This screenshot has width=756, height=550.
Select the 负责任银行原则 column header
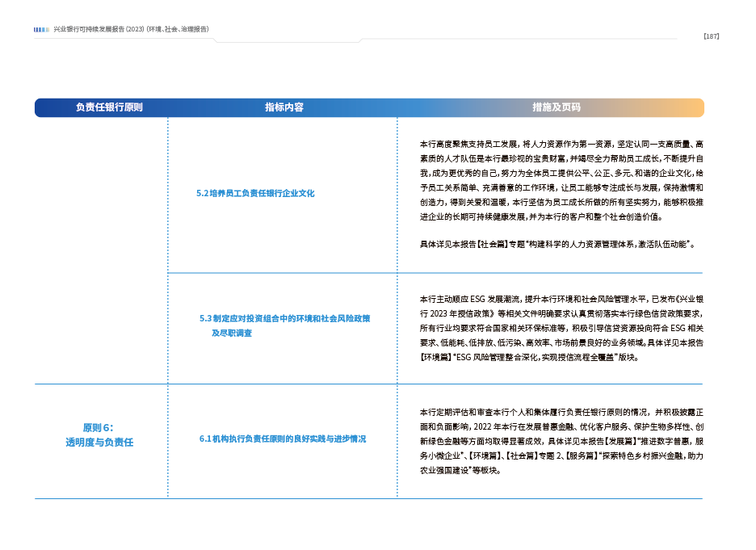click(x=109, y=107)
